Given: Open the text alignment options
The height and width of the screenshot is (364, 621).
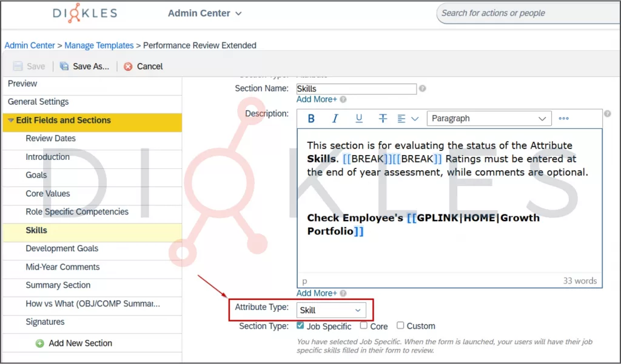Looking at the screenshot, I should (408, 119).
